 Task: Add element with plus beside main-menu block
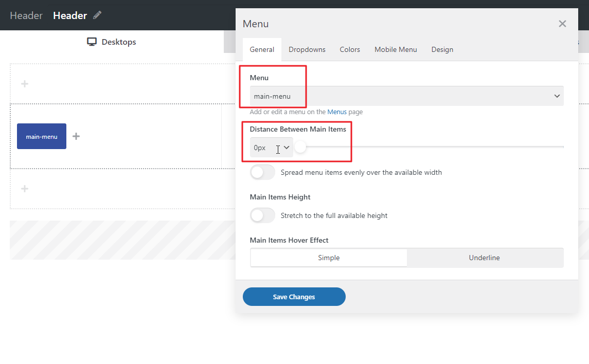[76, 136]
